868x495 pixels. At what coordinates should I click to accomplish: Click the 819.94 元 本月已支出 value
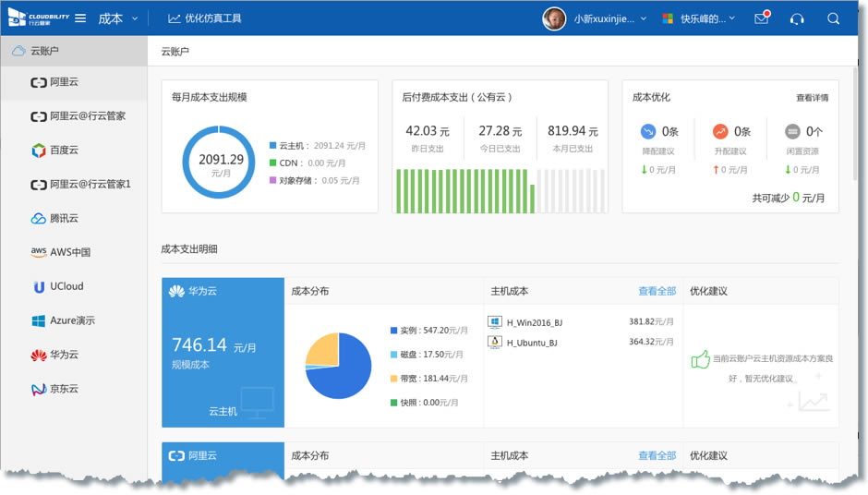(573, 131)
